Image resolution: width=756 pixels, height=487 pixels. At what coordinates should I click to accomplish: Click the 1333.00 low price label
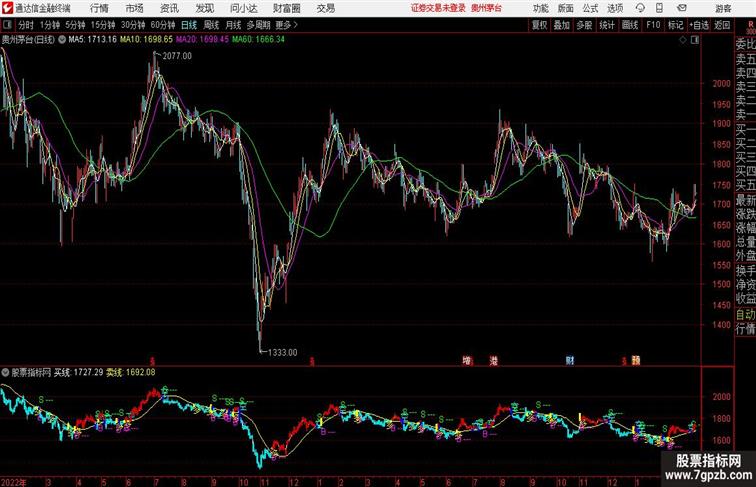(x=283, y=352)
